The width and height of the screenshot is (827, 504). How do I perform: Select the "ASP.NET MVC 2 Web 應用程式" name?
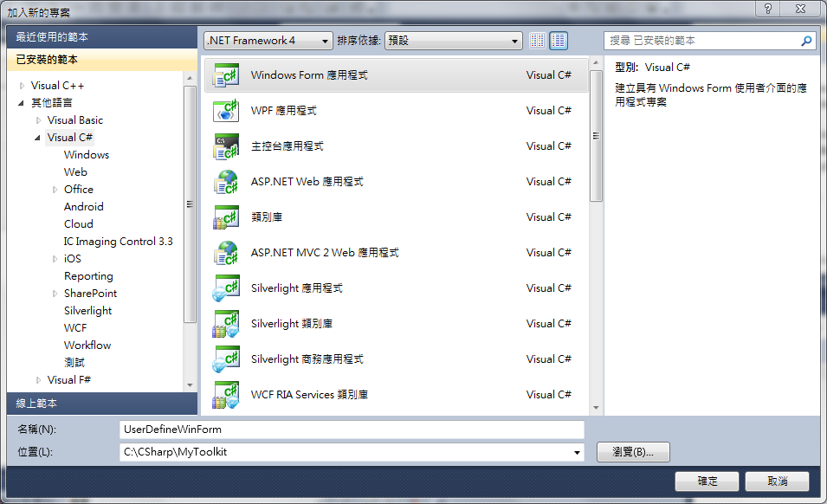325,253
